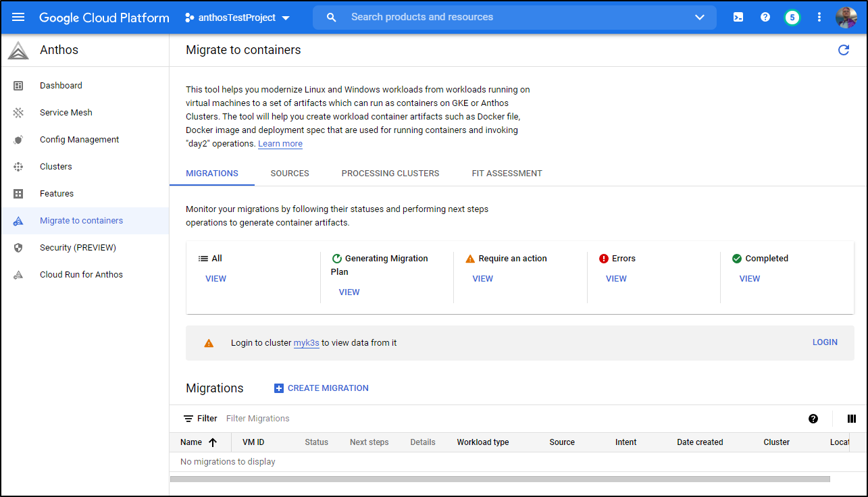Switch to the Fit Assessment tab
The height and width of the screenshot is (497, 868).
[507, 174]
